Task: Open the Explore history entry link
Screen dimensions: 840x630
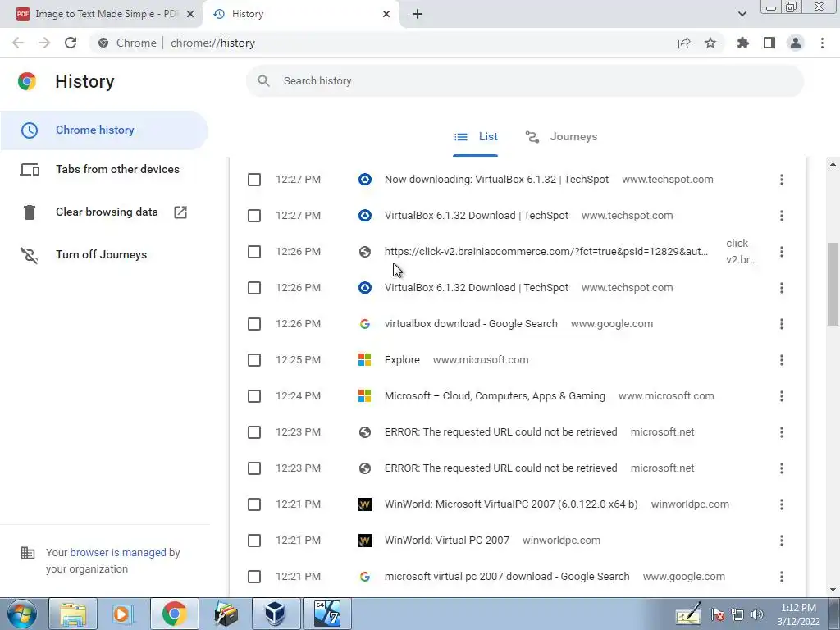Action: click(x=402, y=360)
